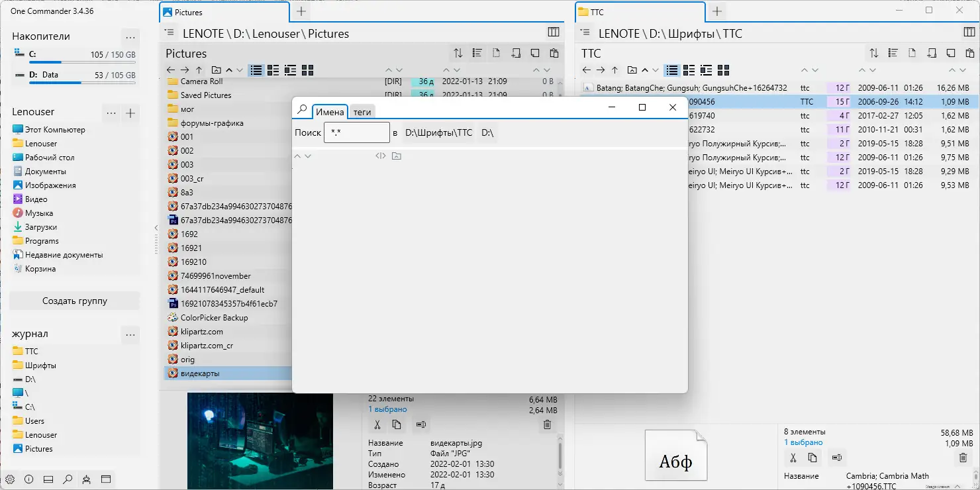Delete selected file in Pictures pane
The image size is (980, 490).
[547, 424]
